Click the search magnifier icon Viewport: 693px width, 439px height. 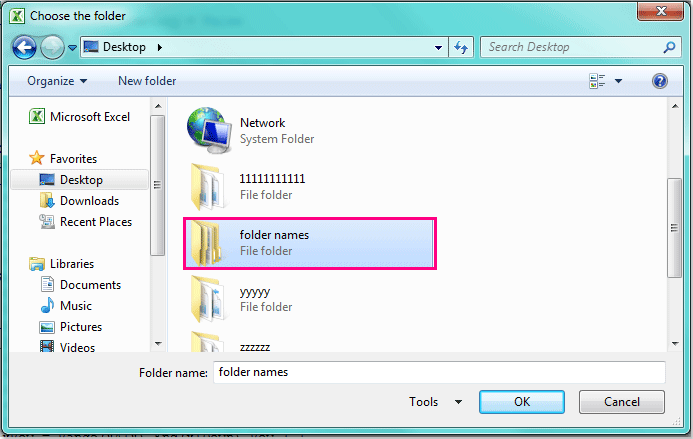pyautogui.click(x=670, y=47)
